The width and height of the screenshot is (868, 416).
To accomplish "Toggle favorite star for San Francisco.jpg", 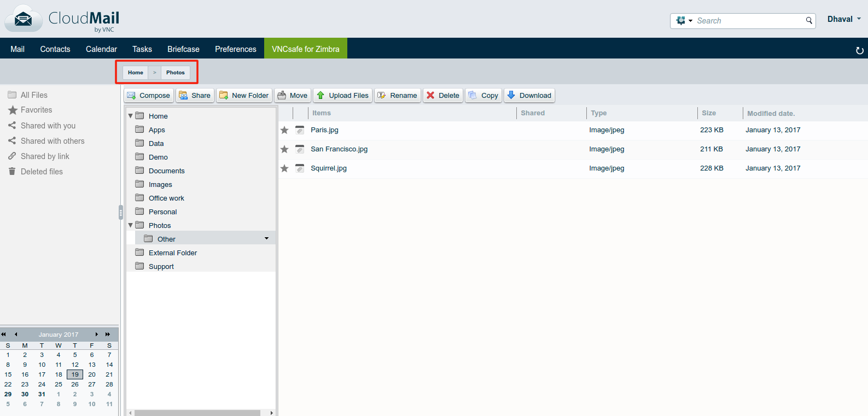I will 284,149.
